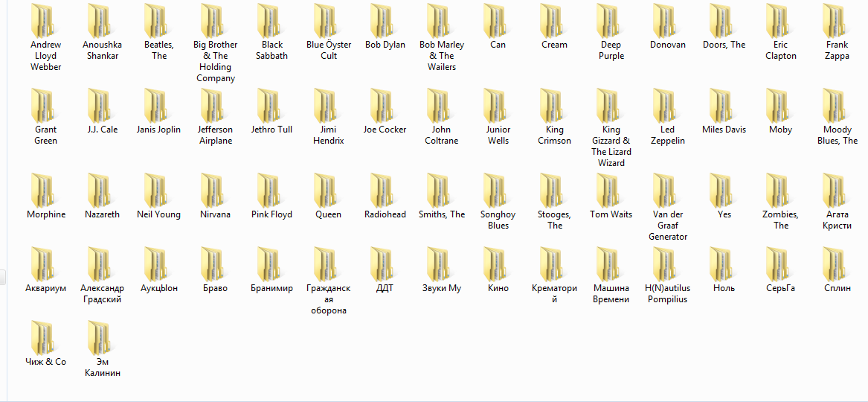The image size is (868, 402).
Task: Select the Cream folder icon
Action: click(551, 21)
